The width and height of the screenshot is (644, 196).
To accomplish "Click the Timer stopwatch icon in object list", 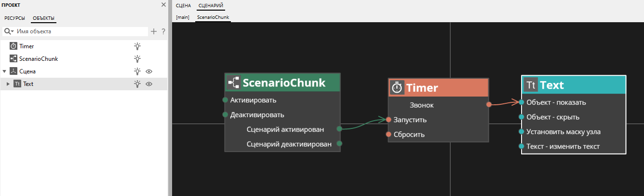I will [13, 46].
